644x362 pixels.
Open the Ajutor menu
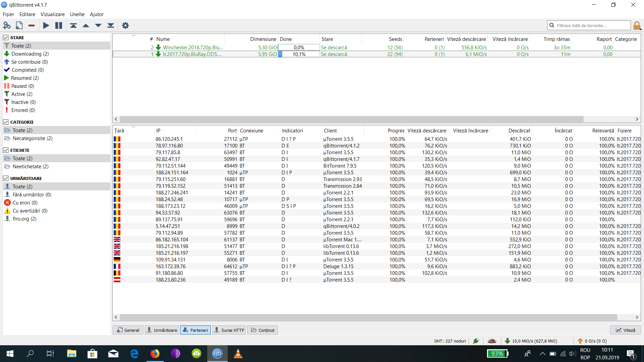(x=97, y=14)
